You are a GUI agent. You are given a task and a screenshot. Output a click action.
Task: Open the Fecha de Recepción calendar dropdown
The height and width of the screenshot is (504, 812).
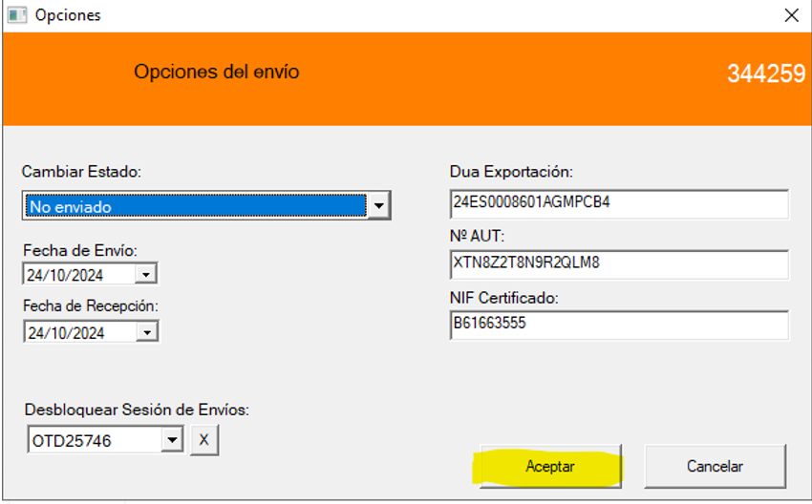[145, 332]
